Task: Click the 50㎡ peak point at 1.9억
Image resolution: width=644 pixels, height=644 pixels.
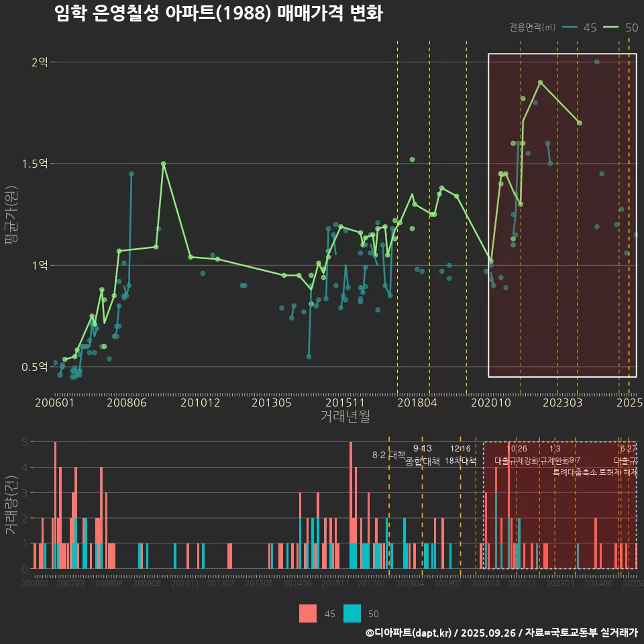Action: pyautogui.click(x=540, y=83)
